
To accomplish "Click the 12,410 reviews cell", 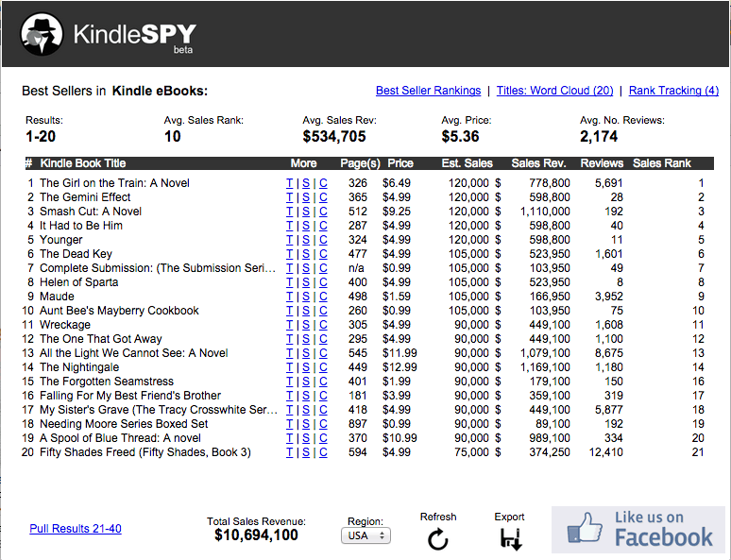I will pos(606,452).
